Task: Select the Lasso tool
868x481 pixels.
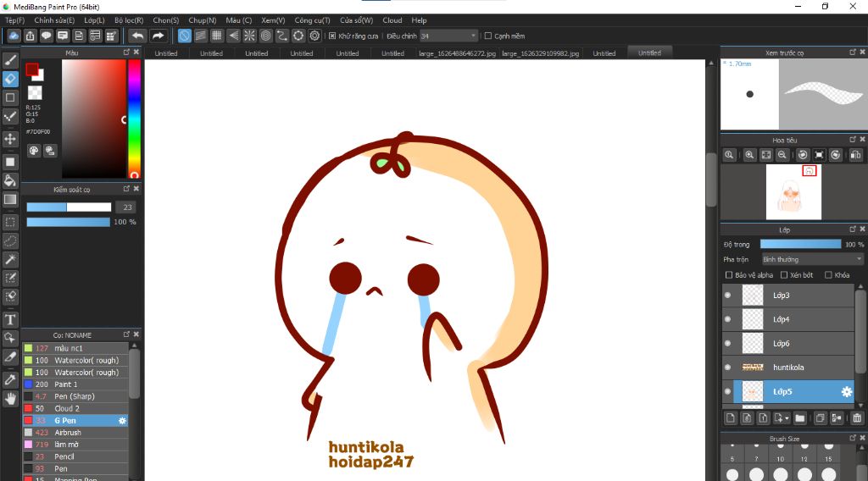Action: pyautogui.click(x=10, y=241)
